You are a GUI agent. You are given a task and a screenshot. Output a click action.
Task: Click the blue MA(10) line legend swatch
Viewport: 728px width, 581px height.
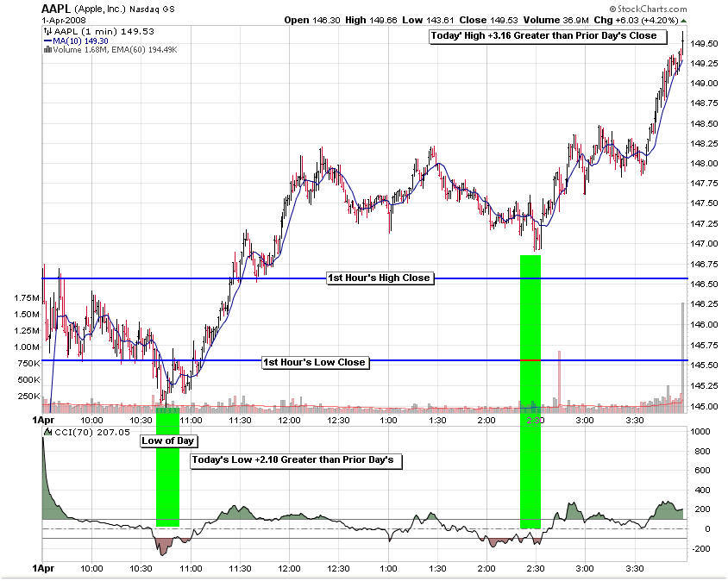click(47, 41)
